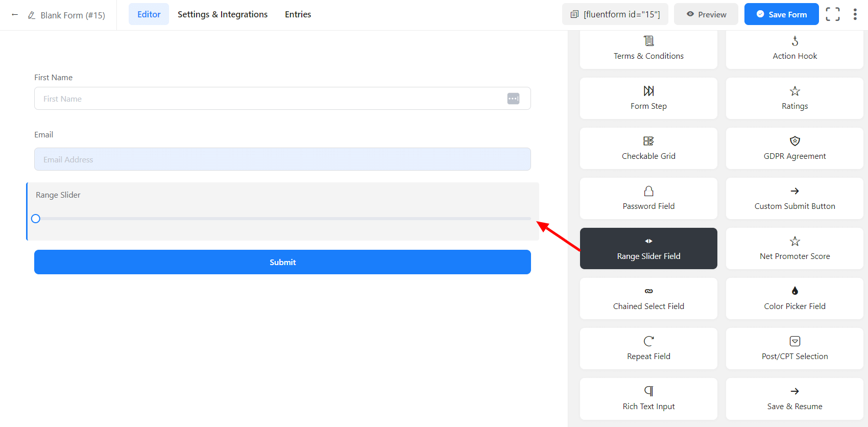Add the Checkable Grid field
The image size is (868, 427).
click(x=648, y=148)
